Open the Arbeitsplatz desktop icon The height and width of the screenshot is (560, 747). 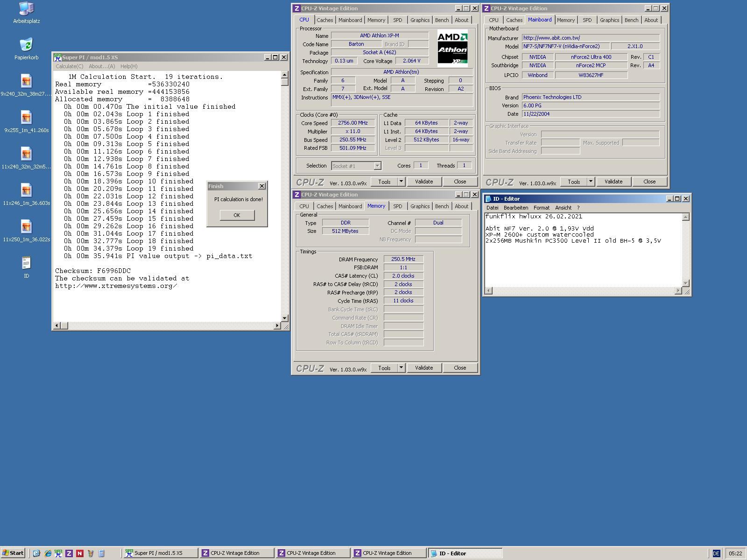tap(26, 9)
